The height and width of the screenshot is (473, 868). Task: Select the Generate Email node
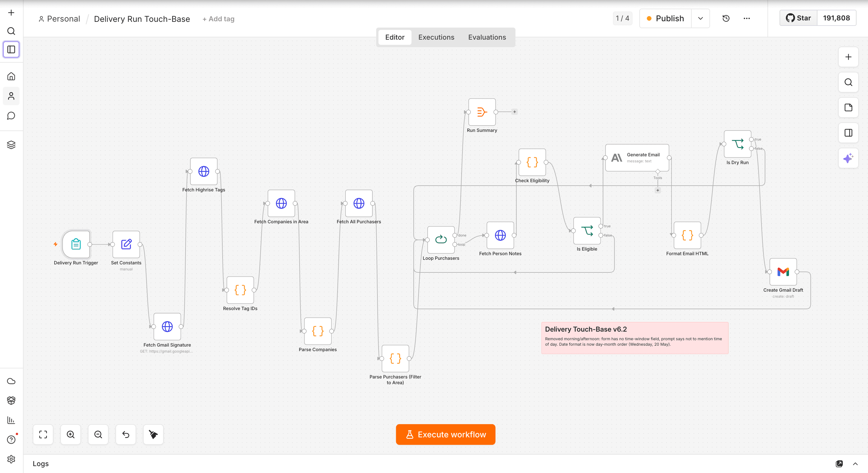pyautogui.click(x=637, y=157)
